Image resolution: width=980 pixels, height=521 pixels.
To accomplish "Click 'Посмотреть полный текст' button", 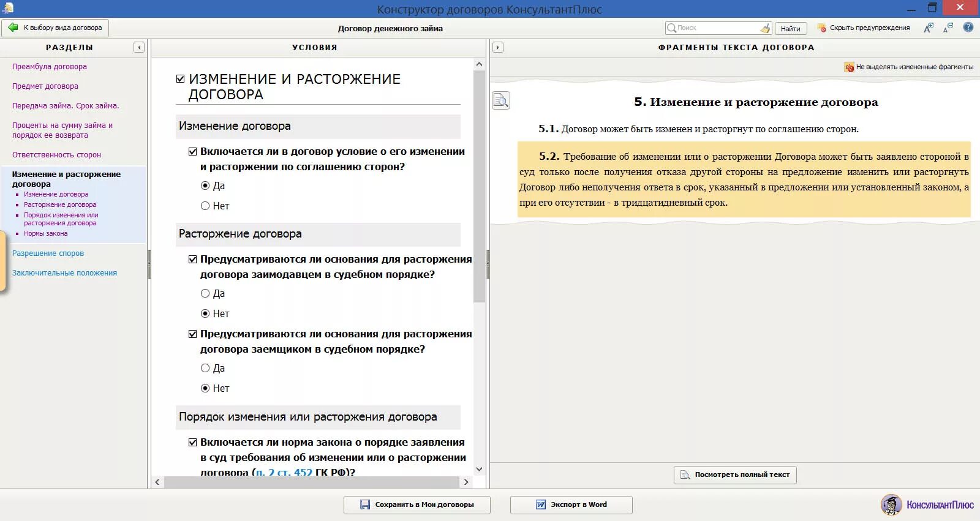I will [x=735, y=475].
